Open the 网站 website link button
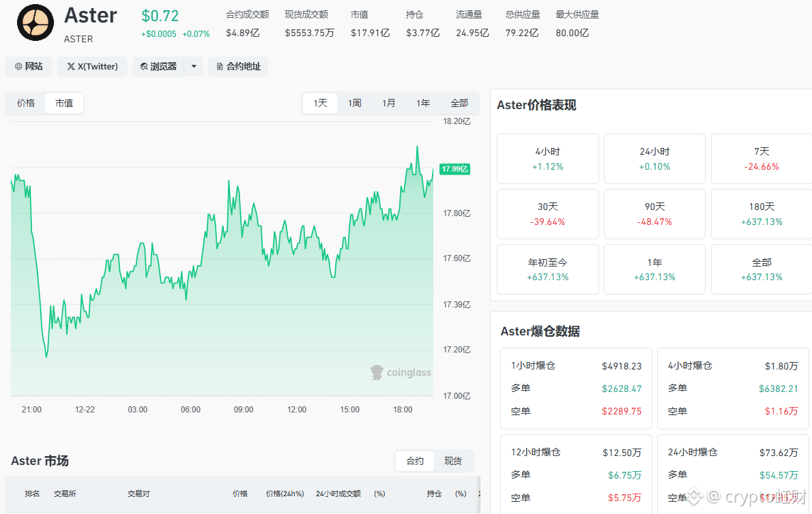The image size is (812, 514). tap(29, 66)
